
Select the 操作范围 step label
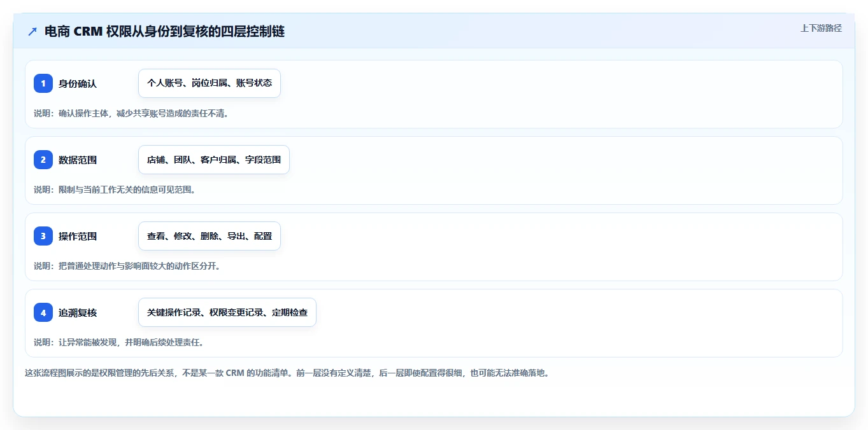click(x=78, y=236)
